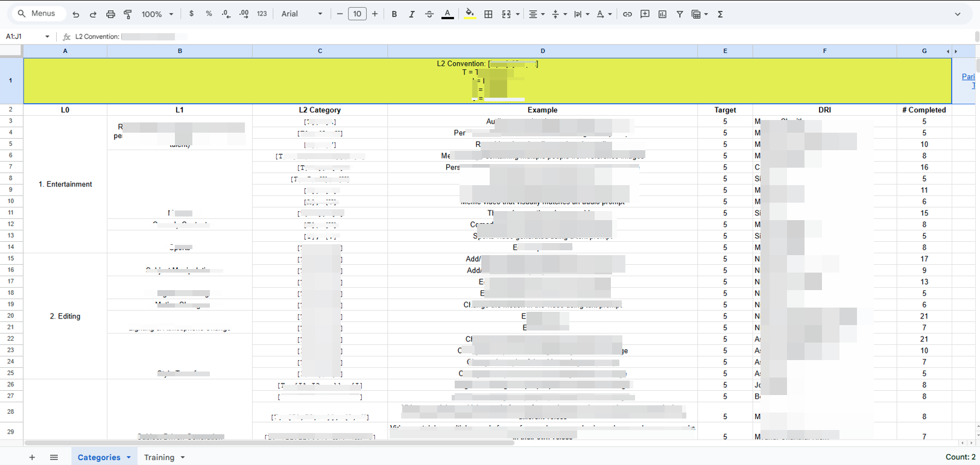
Task: Click the Create a filter icon
Action: pyautogui.click(x=680, y=14)
